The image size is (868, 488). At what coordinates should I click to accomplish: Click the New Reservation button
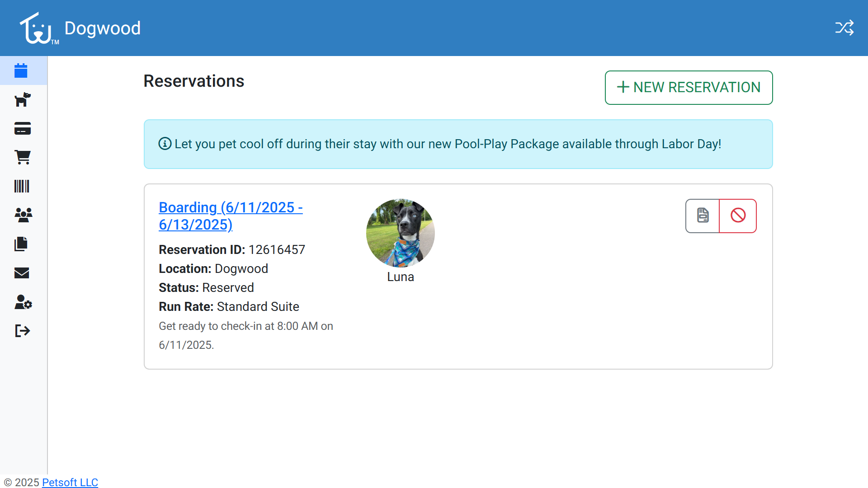pyautogui.click(x=689, y=87)
